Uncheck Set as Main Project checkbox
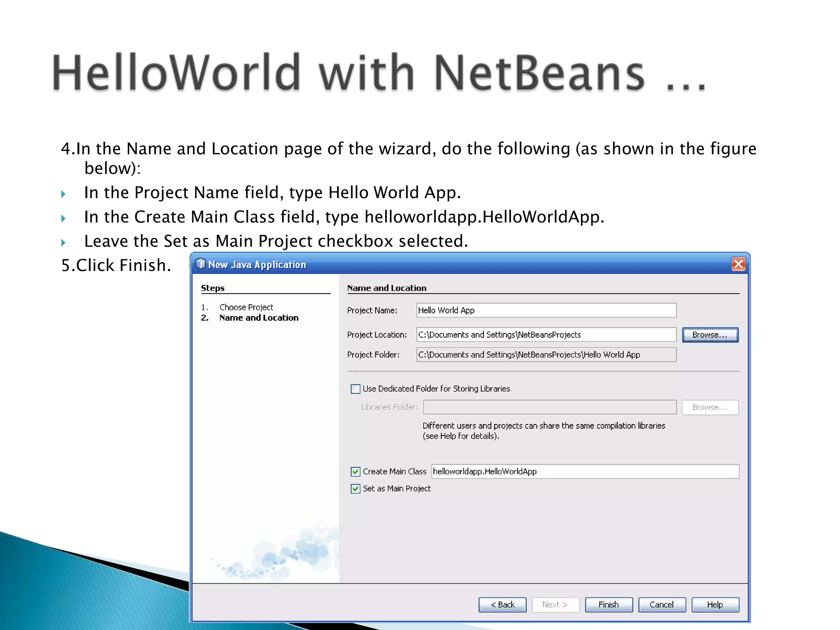 pos(356,488)
